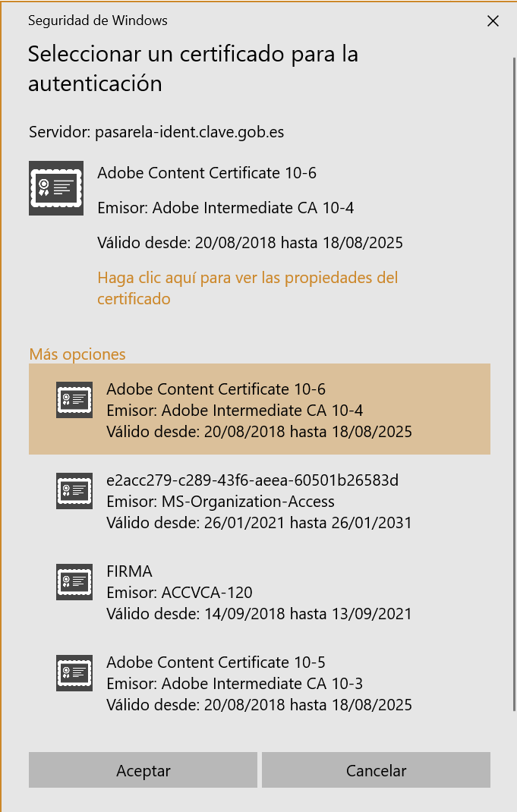This screenshot has width=517, height=812.
Task: Click the e2acc279 certificate's icon
Action: (74, 490)
